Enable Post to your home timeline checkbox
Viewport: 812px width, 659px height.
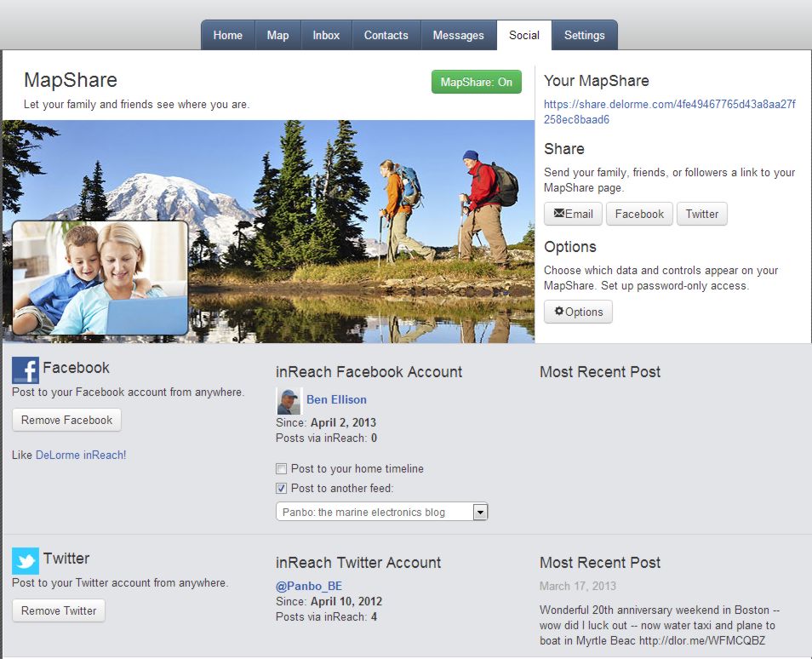(x=281, y=469)
